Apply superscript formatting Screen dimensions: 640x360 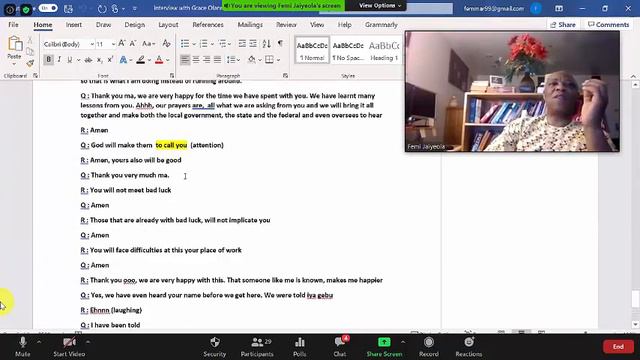(x=110, y=60)
